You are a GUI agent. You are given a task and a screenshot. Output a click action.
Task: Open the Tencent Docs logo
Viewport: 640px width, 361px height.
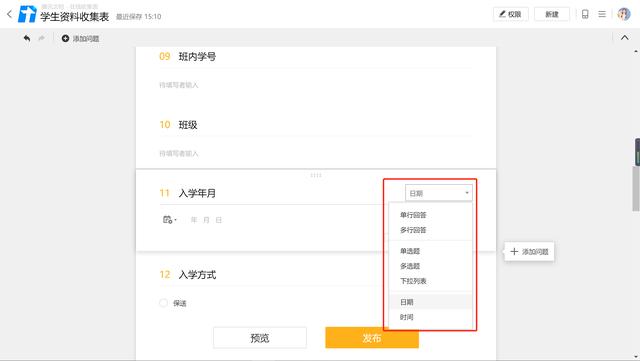27,14
